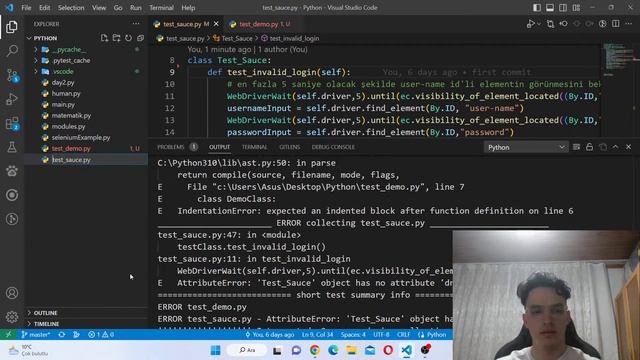
Task: Click New Folder icon in Explorer header
Action: click(x=116, y=38)
